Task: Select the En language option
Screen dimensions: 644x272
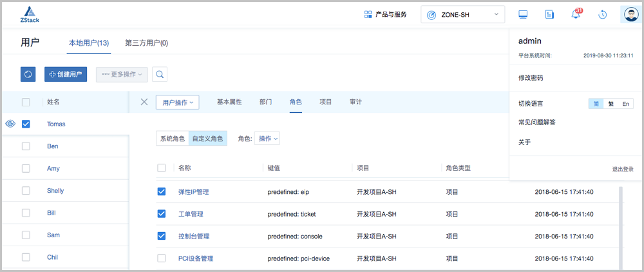Action: [x=625, y=104]
